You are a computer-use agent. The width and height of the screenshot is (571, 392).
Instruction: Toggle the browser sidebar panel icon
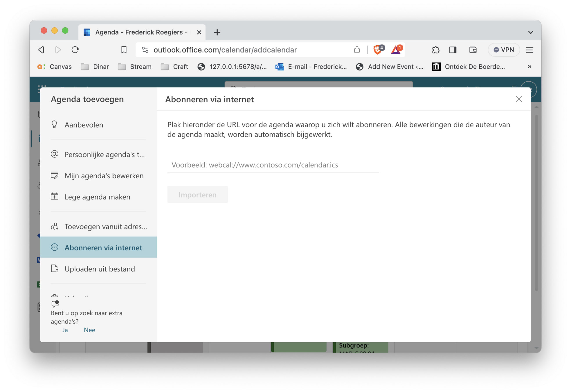453,50
